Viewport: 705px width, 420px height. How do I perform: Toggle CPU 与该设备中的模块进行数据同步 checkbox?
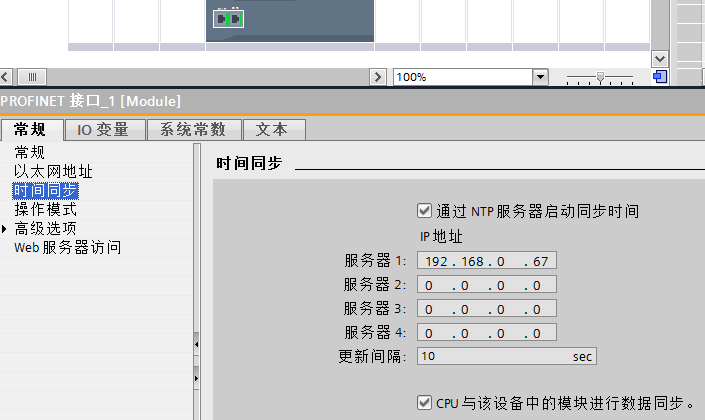click(x=424, y=402)
